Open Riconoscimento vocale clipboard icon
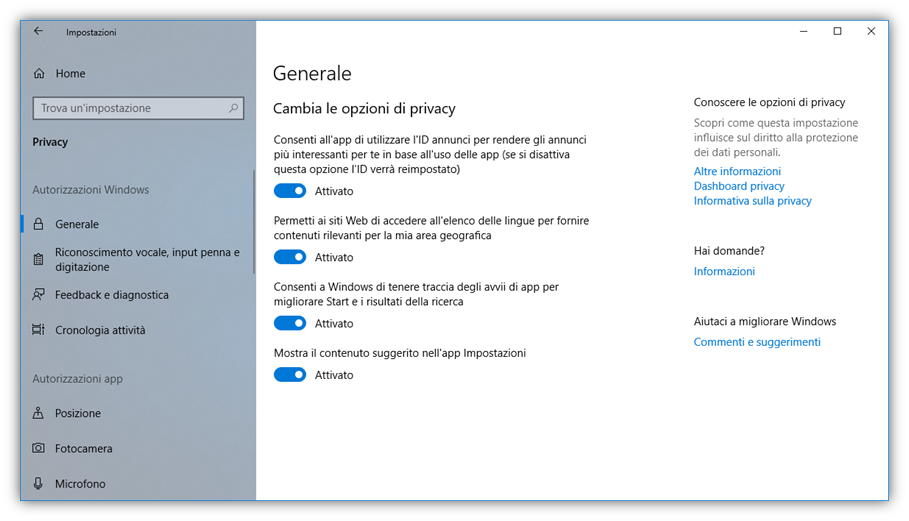 click(x=39, y=260)
